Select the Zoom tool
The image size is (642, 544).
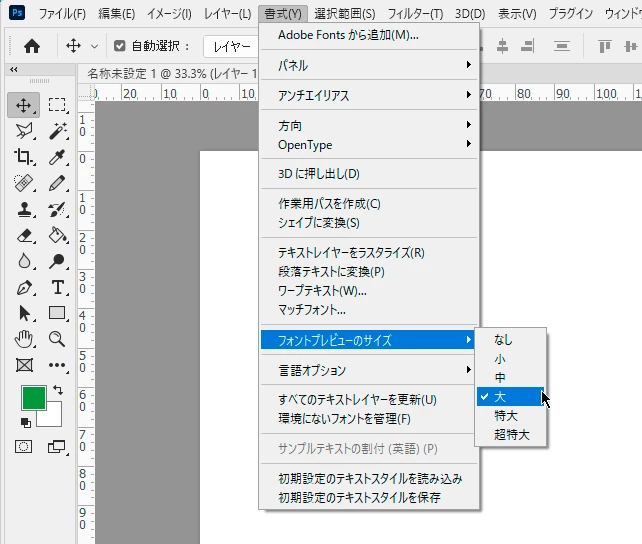pyautogui.click(x=57, y=339)
